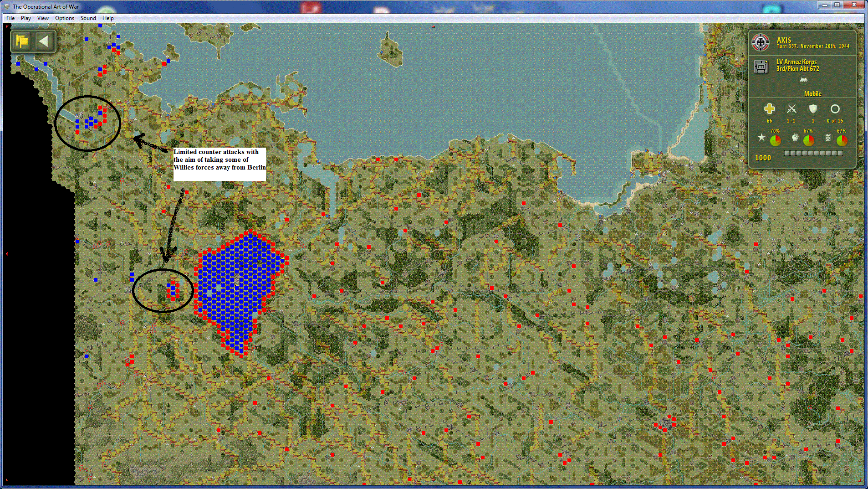868x489 pixels.
Task: Click the "1000" value in the unit panel
Action: point(763,158)
